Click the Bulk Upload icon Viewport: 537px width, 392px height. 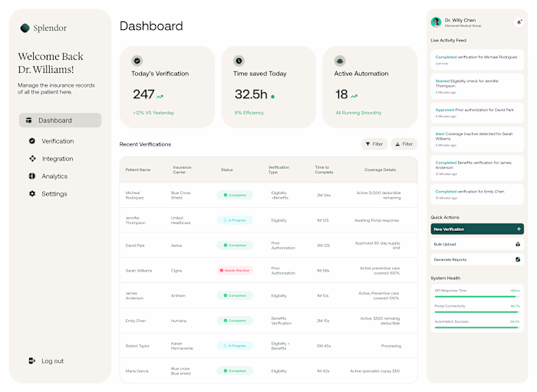(518, 244)
